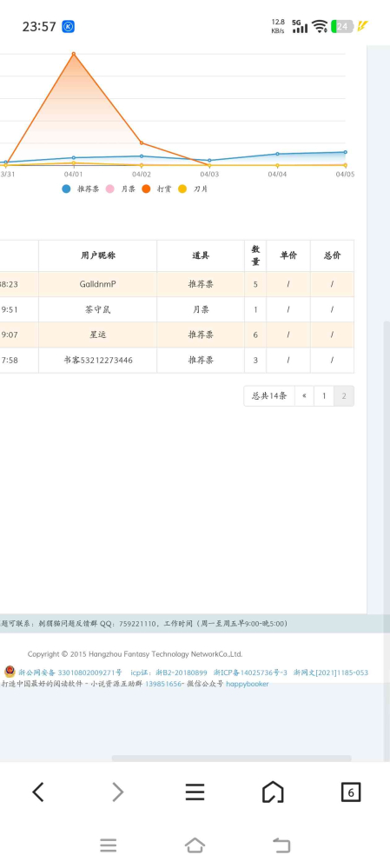The height and width of the screenshot is (868, 390).
Task: Click the blue 推荐票 data point at 04/05
Action: 345,152
